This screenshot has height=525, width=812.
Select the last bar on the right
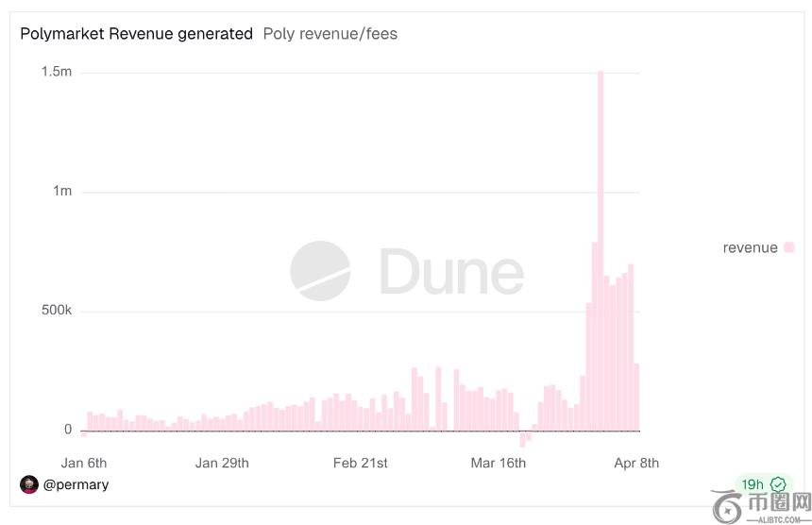click(636, 397)
